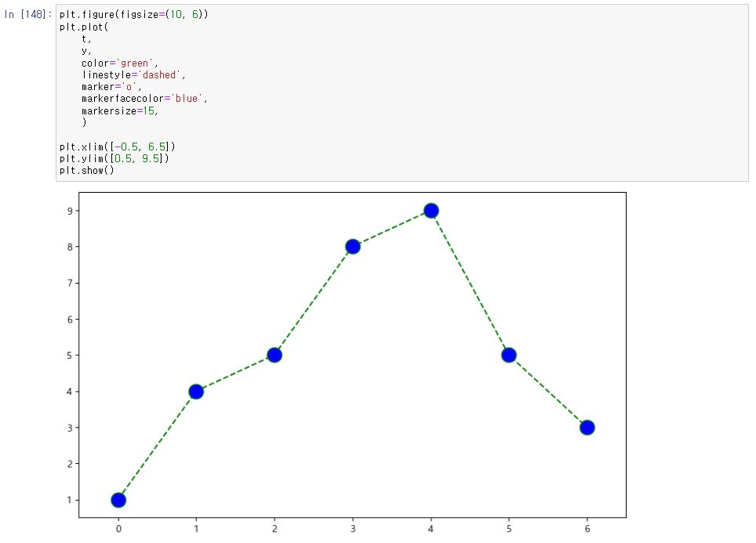Click the markerfacecolor='blue' code line
Screen dimensions: 756x543
click(144, 99)
